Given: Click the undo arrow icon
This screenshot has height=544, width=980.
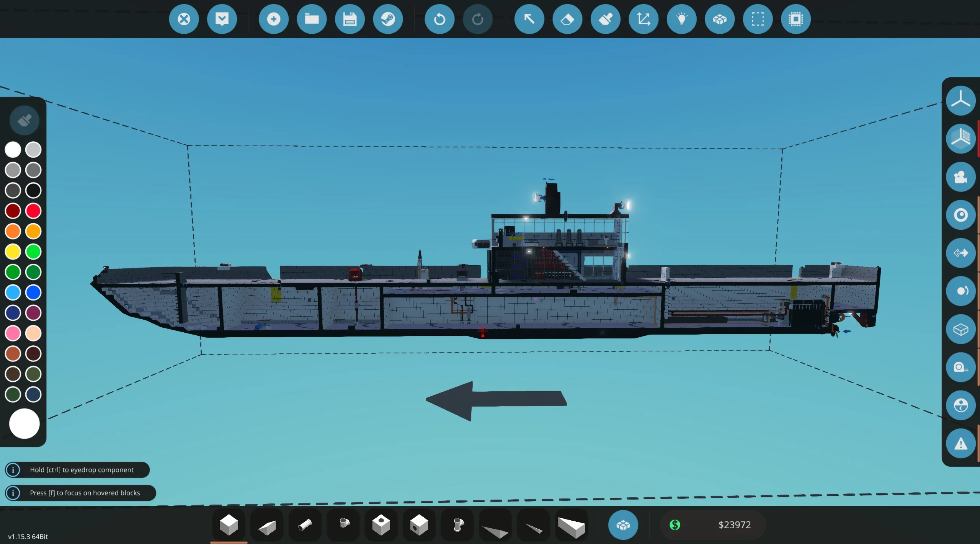Looking at the screenshot, I should pos(439,19).
